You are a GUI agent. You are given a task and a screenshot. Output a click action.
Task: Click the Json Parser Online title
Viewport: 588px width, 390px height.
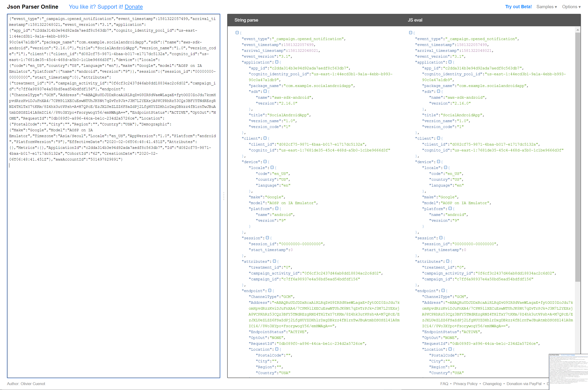point(33,7)
